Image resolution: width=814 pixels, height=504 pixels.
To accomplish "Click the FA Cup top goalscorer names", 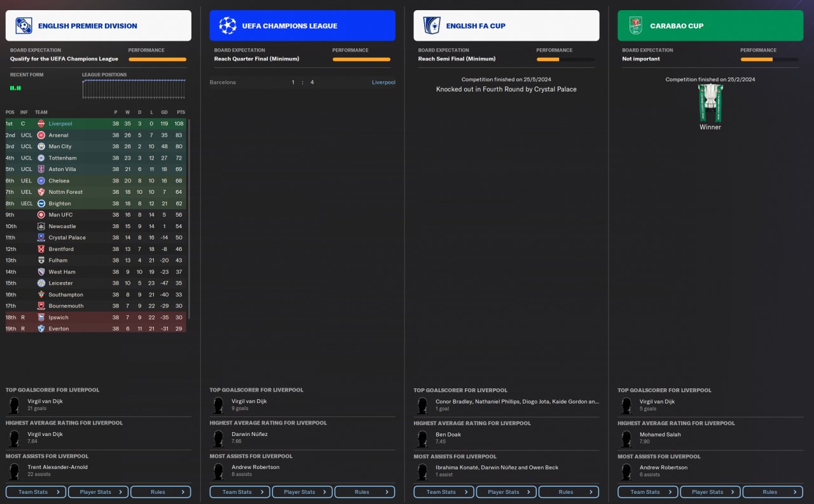I will [517, 402].
